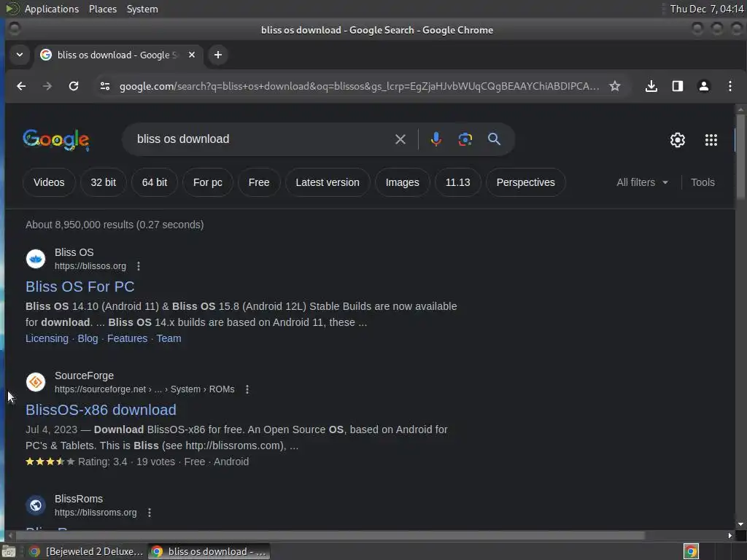
Task: Open Chrome downloads icon
Action: tap(651, 86)
